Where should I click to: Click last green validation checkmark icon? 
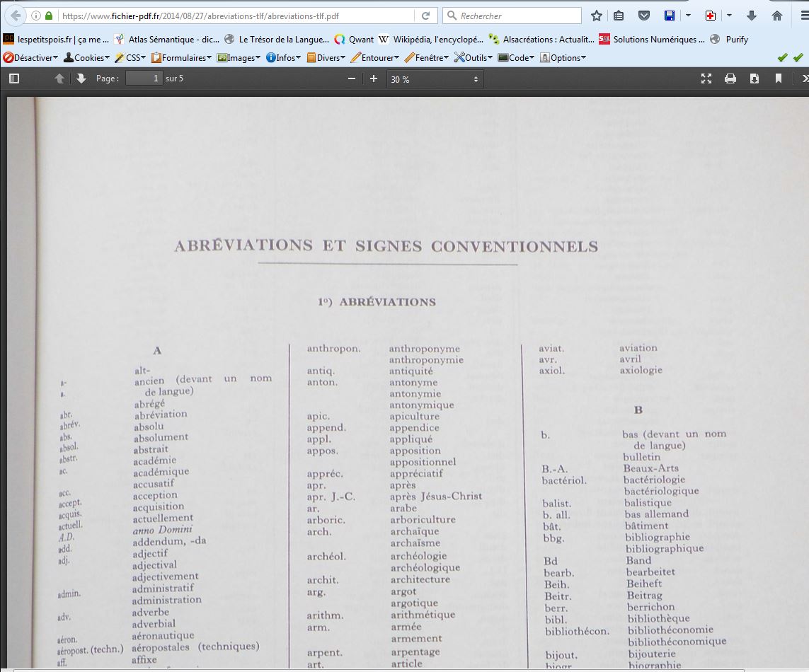pos(798,58)
